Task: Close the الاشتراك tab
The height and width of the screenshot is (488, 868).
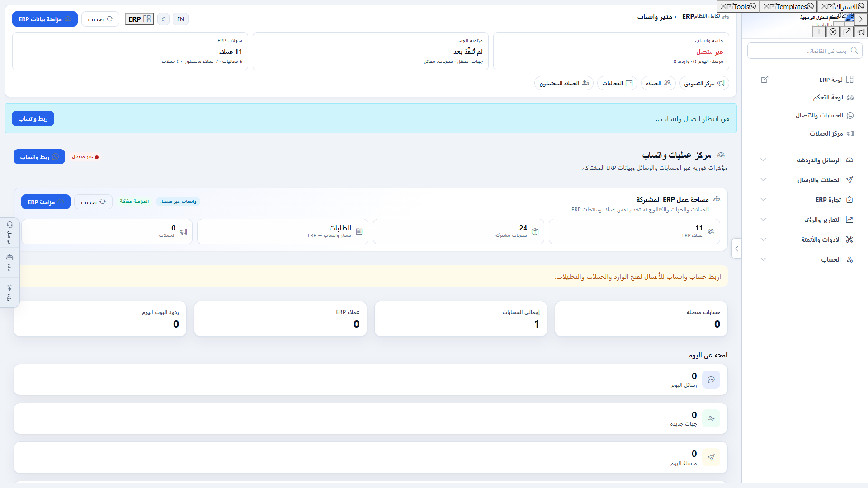Action: click(x=824, y=6)
